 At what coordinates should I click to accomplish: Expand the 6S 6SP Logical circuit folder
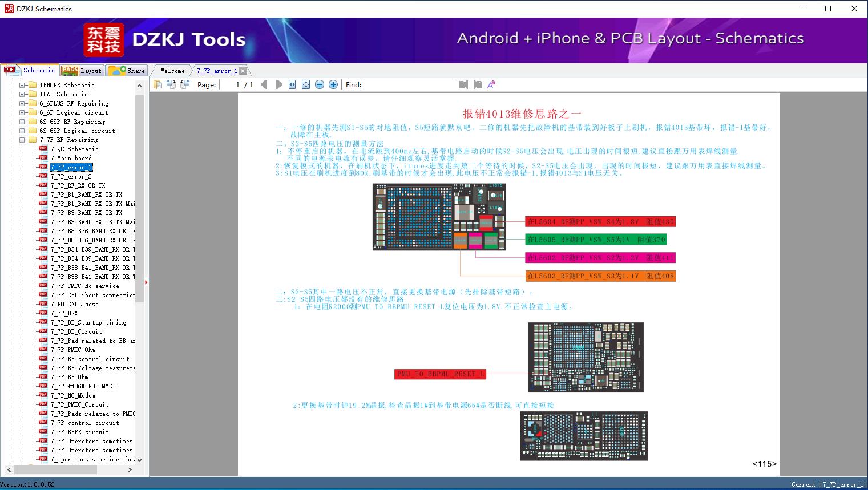(22, 131)
